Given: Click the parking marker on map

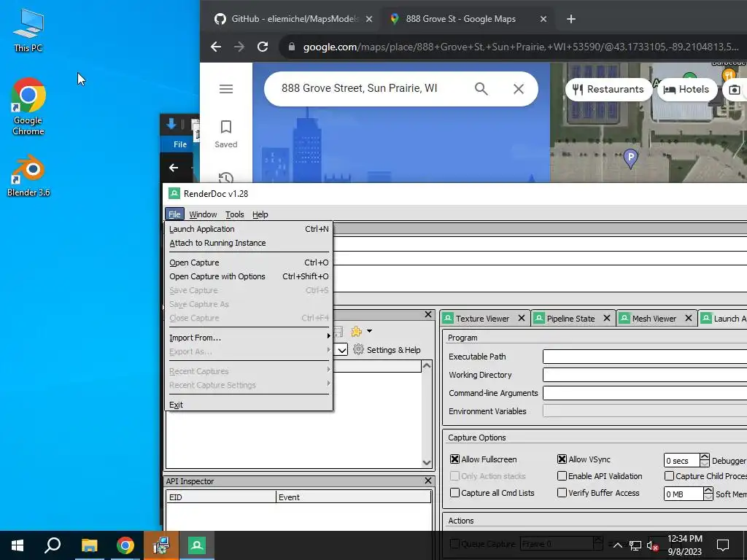Looking at the screenshot, I should (x=630, y=158).
